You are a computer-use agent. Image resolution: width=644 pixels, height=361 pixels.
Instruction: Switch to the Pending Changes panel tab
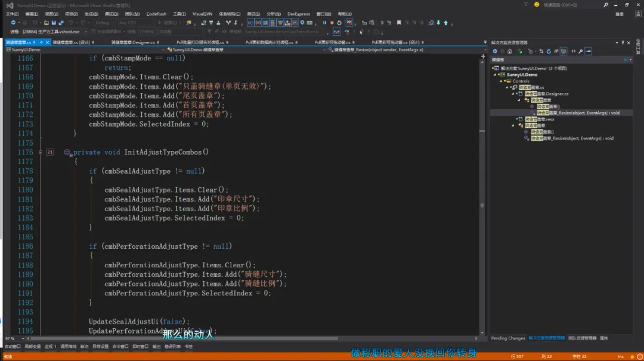[507, 338]
